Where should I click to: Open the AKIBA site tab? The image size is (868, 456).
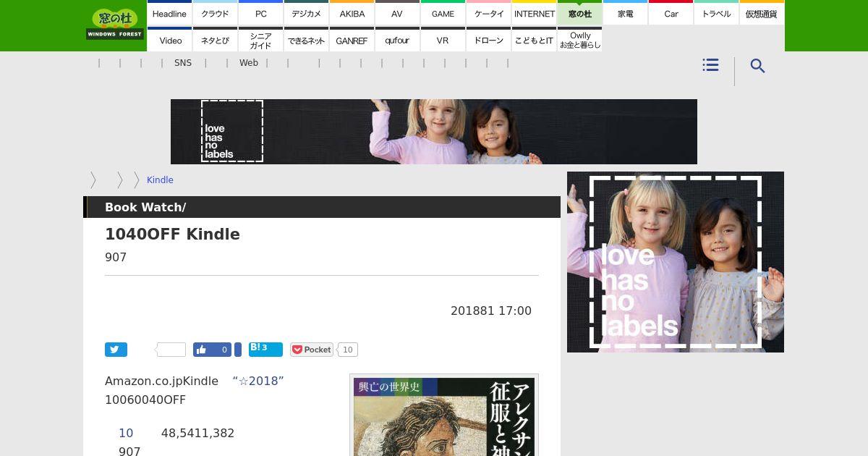click(x=352, y=14)
